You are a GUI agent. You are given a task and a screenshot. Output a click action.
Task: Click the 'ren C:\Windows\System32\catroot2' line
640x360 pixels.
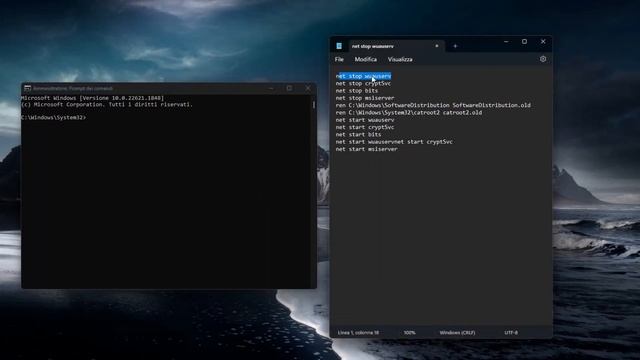click(x=409, y=113)
